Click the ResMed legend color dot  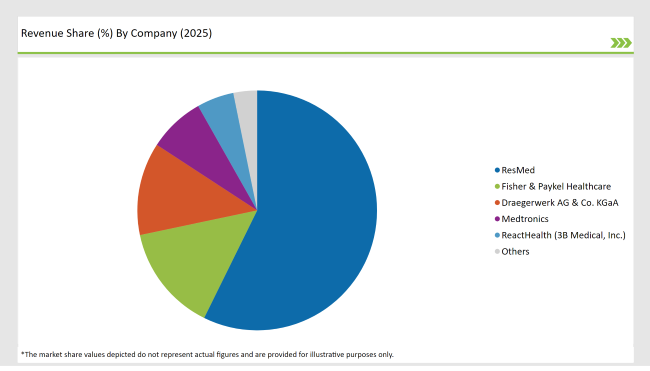click(497, 170)
